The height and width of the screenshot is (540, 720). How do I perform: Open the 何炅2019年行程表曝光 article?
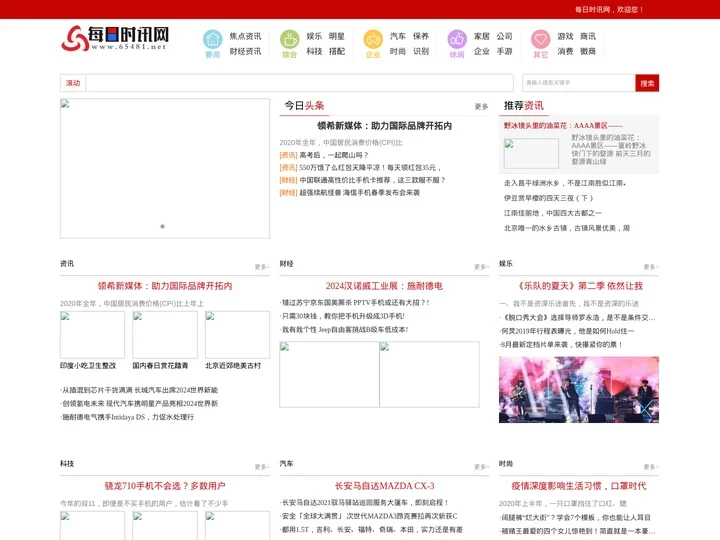coord(567,331)
